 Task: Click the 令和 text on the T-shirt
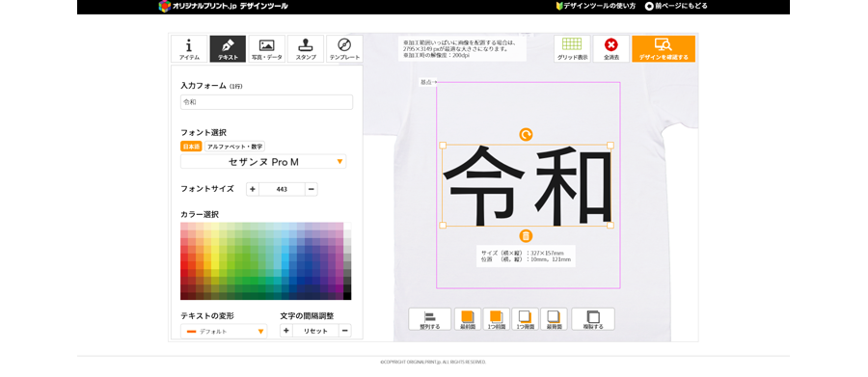click(x=527, y=185)
